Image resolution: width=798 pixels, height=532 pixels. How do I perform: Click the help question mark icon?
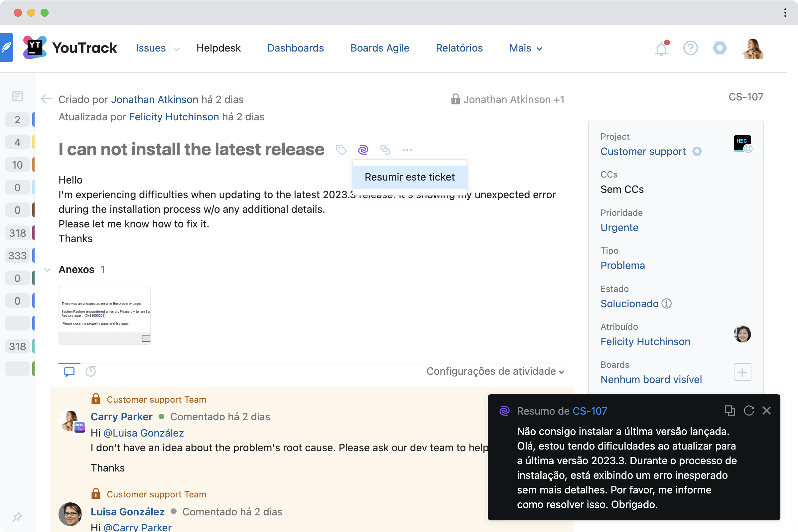pos(690,48)
